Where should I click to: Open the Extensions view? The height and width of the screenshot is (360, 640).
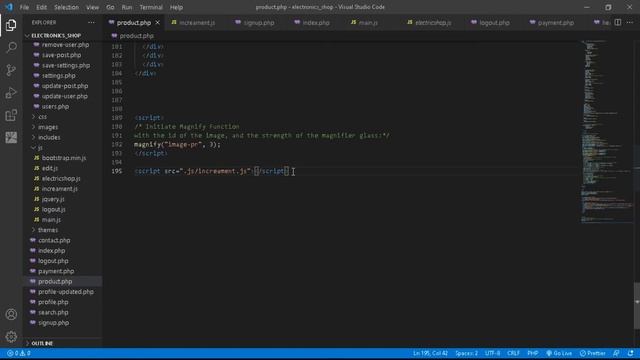pos(11,115)
